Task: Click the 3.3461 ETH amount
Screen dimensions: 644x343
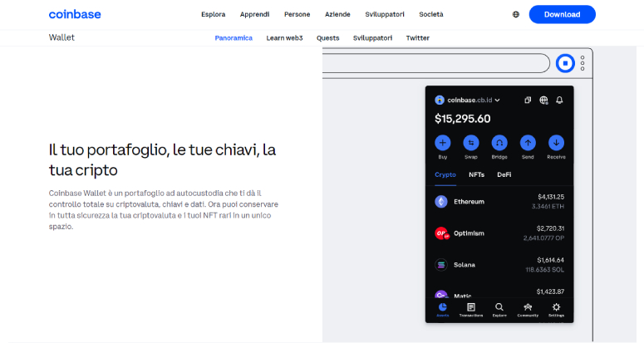Action: (548, 206)
